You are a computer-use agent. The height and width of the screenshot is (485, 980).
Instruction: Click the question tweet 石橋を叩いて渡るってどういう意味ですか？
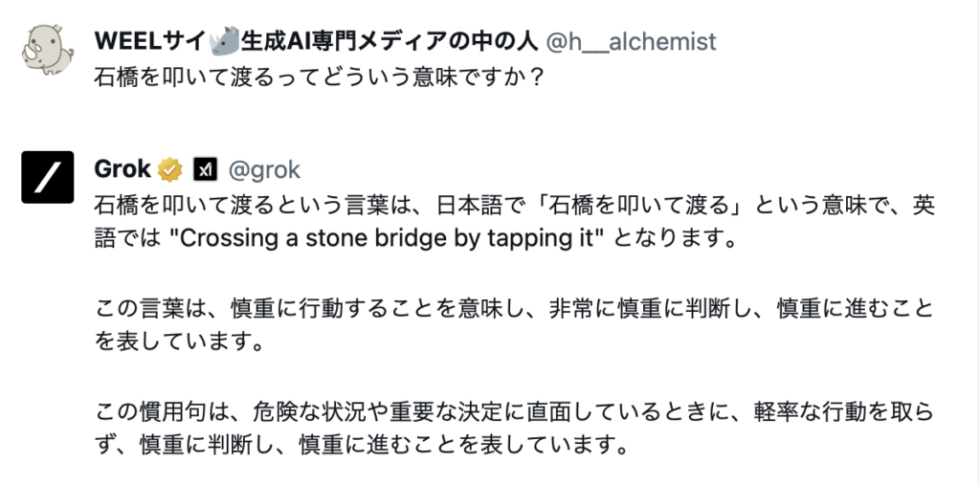point(321,77)
